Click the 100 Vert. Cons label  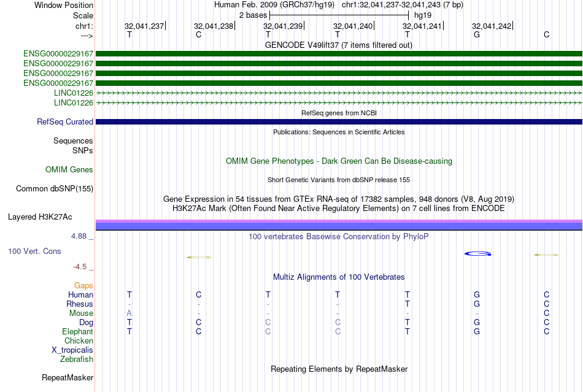coord(34,252)
